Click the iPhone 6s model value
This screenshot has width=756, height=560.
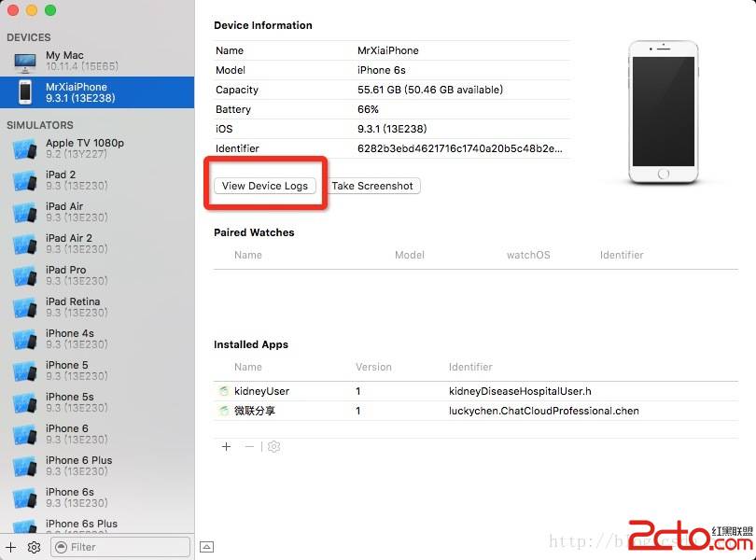coord(382,70)
